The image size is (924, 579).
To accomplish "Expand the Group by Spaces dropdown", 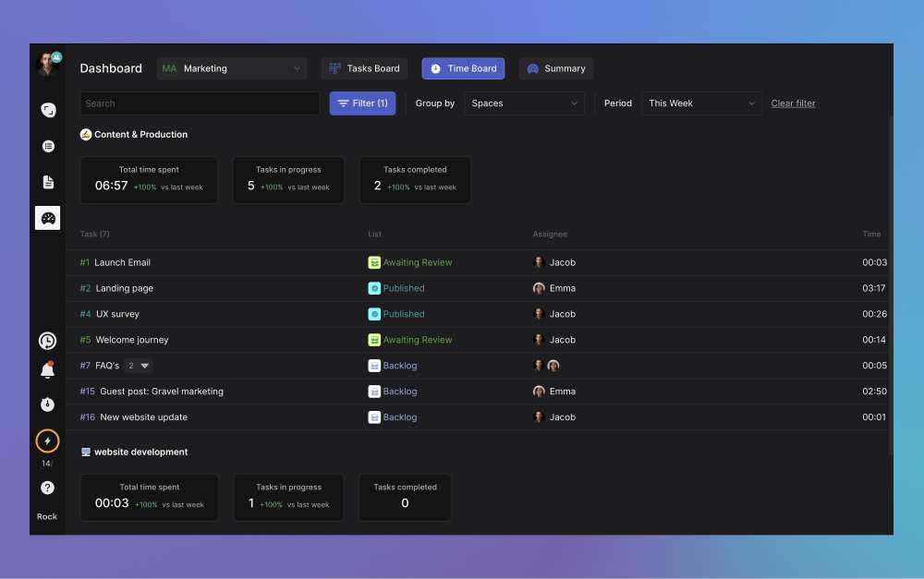I will click(524, 103).
